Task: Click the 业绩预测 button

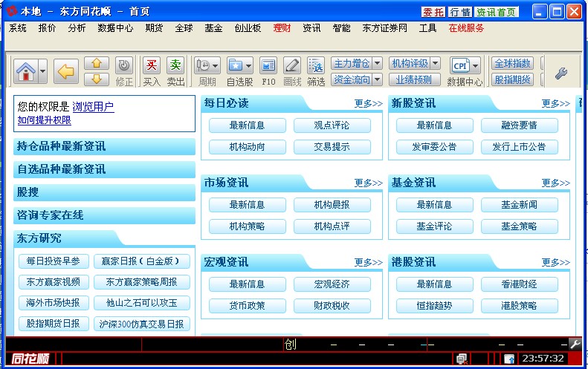Action: pyautogui.click(x=414, y=79)
